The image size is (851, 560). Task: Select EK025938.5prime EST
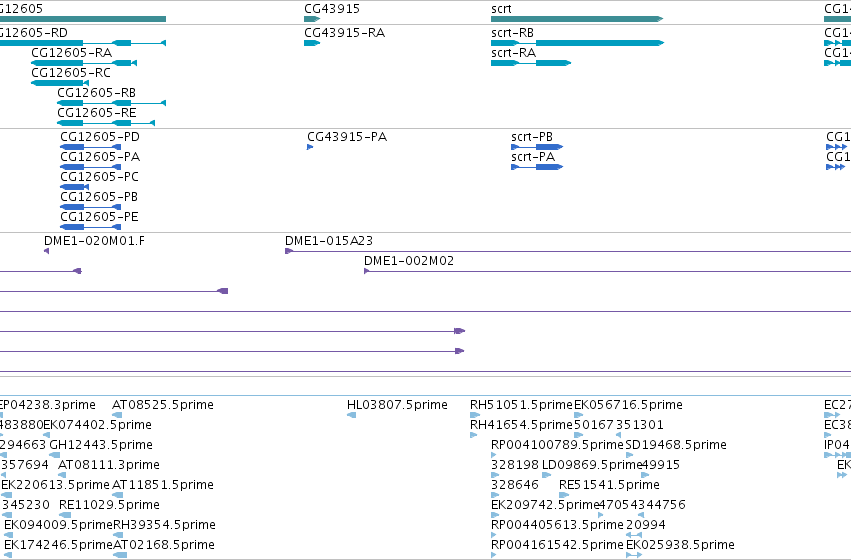(x=634, y=555)
